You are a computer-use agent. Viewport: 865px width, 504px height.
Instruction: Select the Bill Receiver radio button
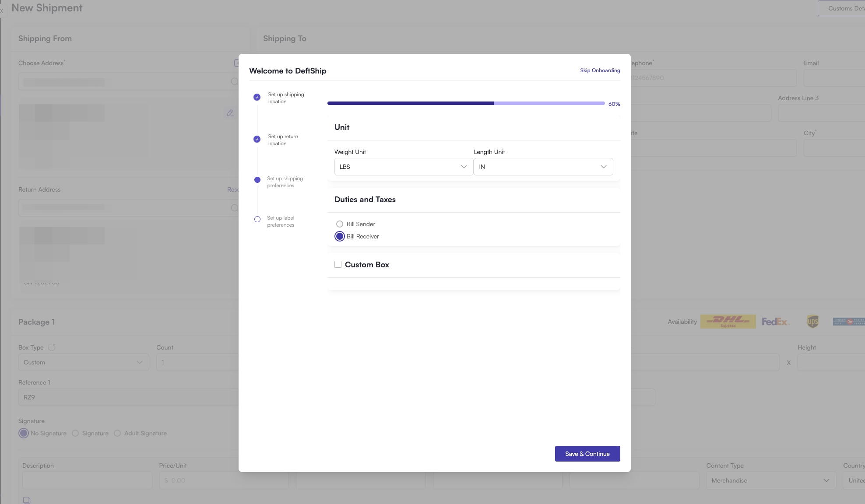[x=340, y=236]
